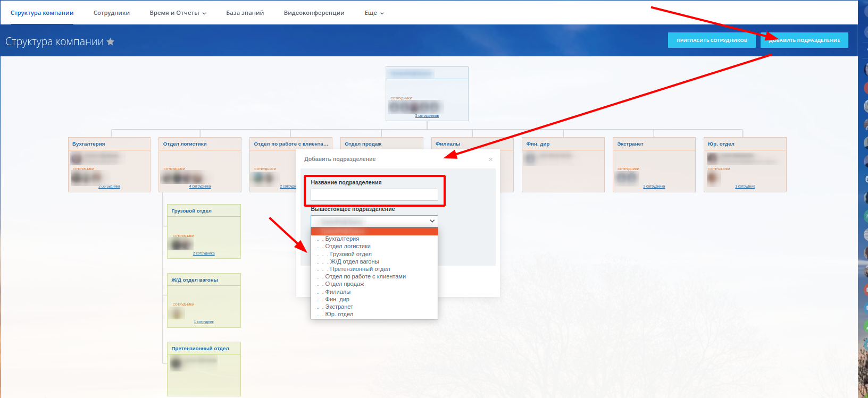
Task: Select Юр. отдел from the dropdown list
Action: (339, 315)
